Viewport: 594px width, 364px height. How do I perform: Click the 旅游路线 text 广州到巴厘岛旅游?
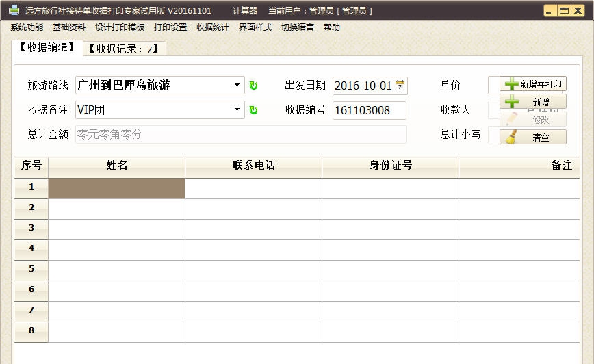123,86
